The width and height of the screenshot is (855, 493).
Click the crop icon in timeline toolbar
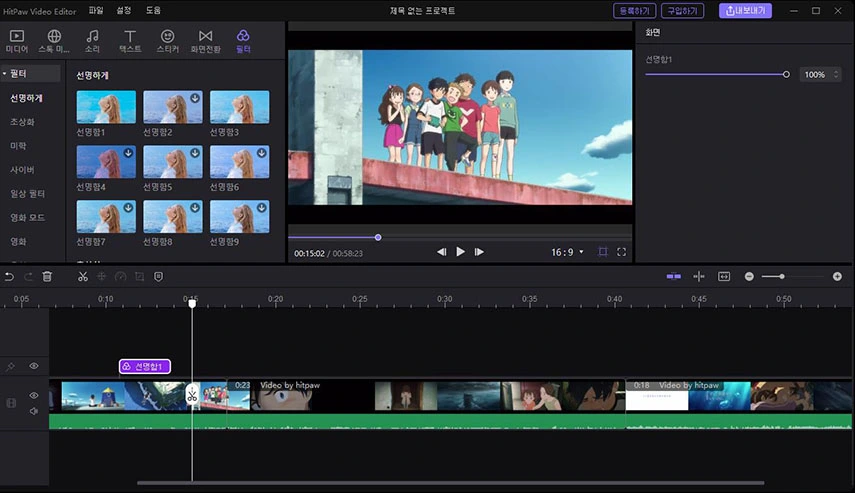tap(140, 276)
